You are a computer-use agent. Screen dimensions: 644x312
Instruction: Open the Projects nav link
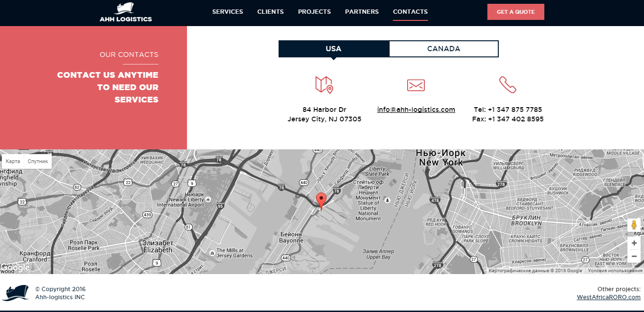tap(314, 12)
